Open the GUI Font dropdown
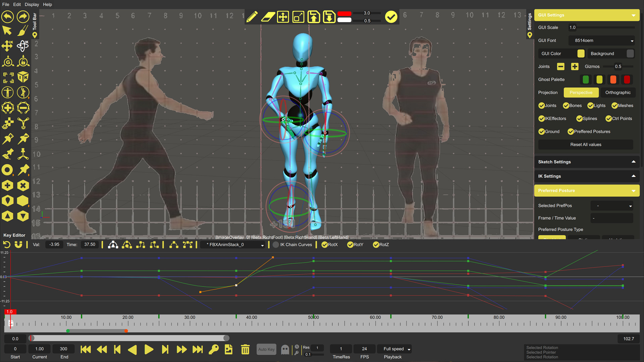Screen dimensions: 644x362 [x=601, y=41]
